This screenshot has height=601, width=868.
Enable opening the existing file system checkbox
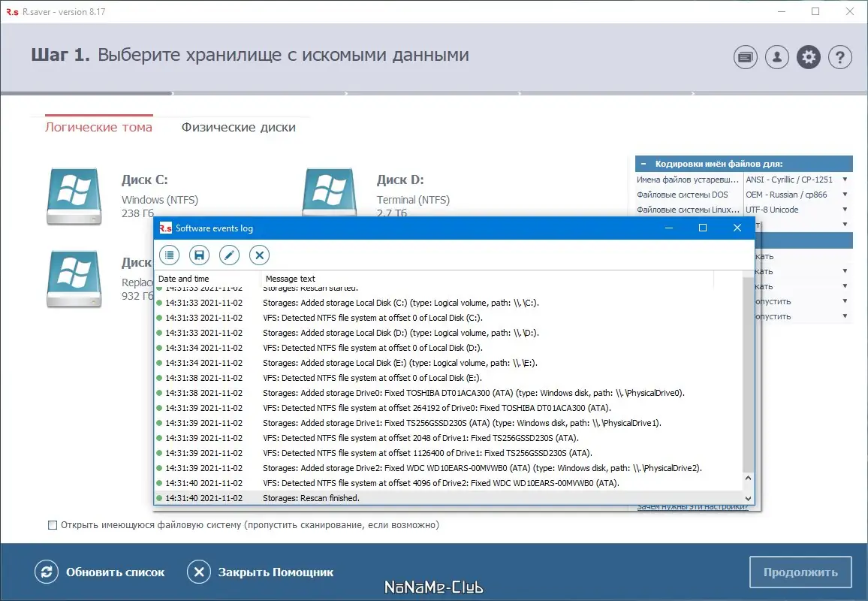point(53,525)
